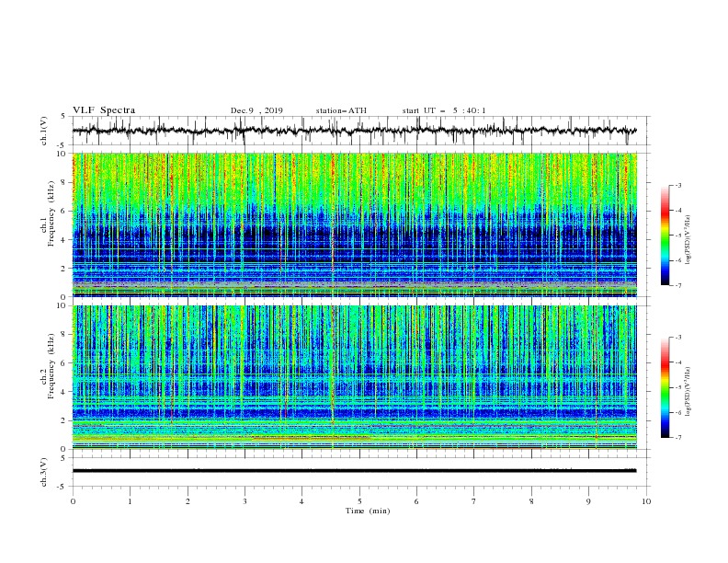Click the ch.3 voltage waveform band

click(354, 471)
